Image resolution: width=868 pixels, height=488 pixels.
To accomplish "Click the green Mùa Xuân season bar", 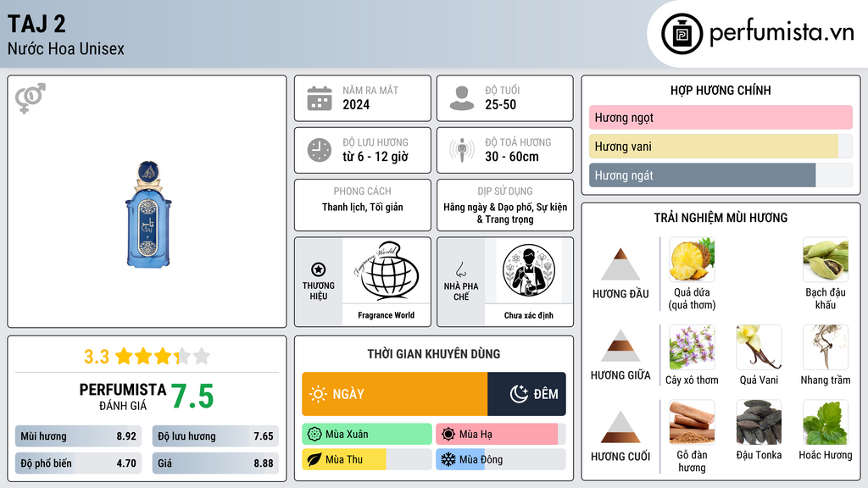I will [367, 435].
